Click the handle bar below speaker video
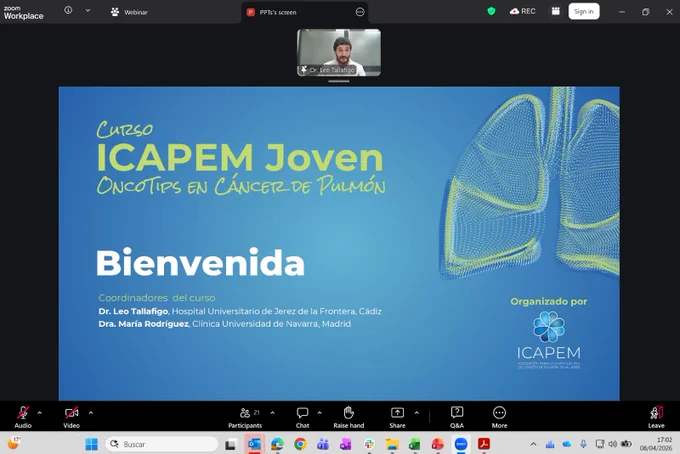Image resolution: width=680 pixels, height=454 pixels. (x=339, y=81)
